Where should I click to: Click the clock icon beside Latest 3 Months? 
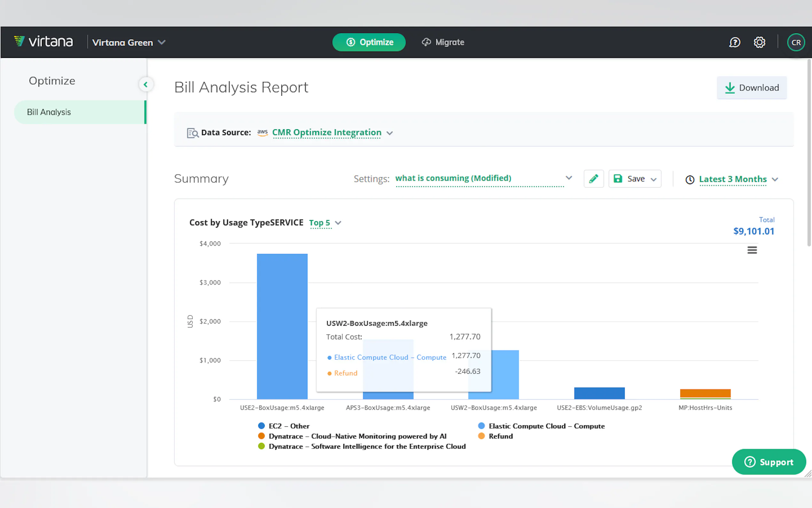[690, 180]
